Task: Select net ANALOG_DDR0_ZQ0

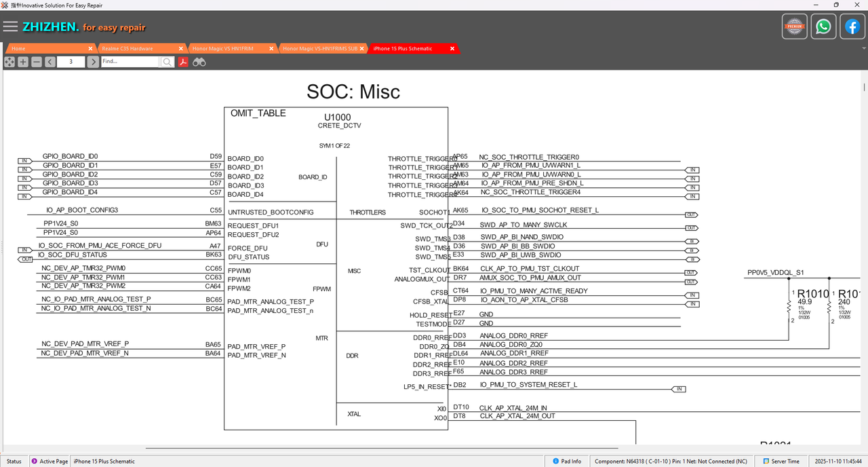Action: point(511,345)
